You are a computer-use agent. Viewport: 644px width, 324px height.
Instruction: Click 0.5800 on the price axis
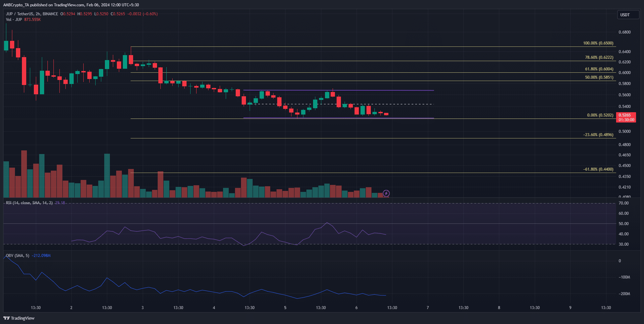(x=625, y=84)
